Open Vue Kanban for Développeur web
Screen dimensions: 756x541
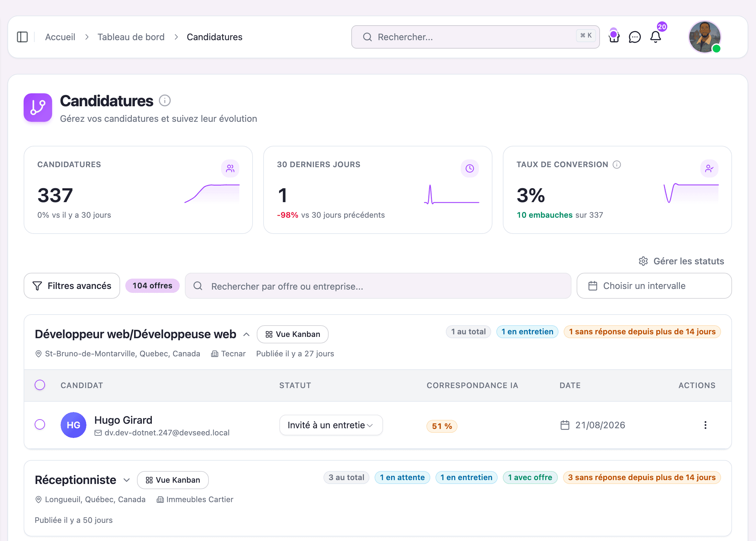pos(293,334)
